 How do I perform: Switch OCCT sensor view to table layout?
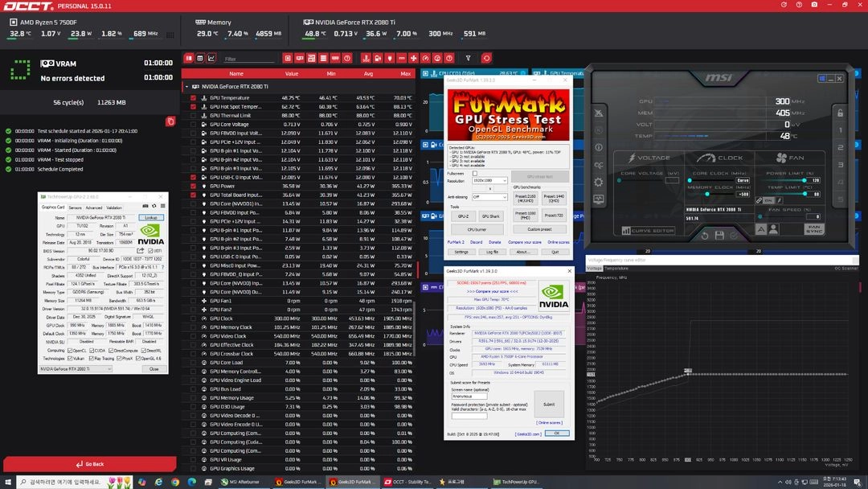(x=200, y=58)
